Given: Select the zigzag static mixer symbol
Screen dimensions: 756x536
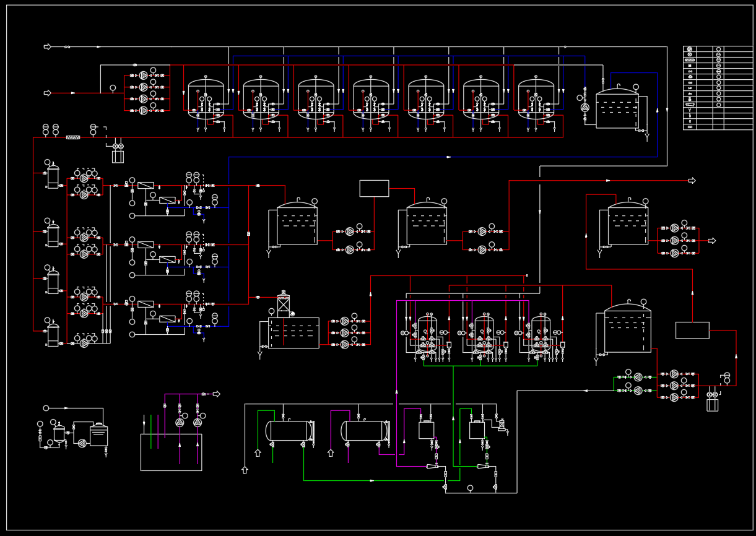Looking at the screenshot, I should pyautogui.click(x=73, y=137).
